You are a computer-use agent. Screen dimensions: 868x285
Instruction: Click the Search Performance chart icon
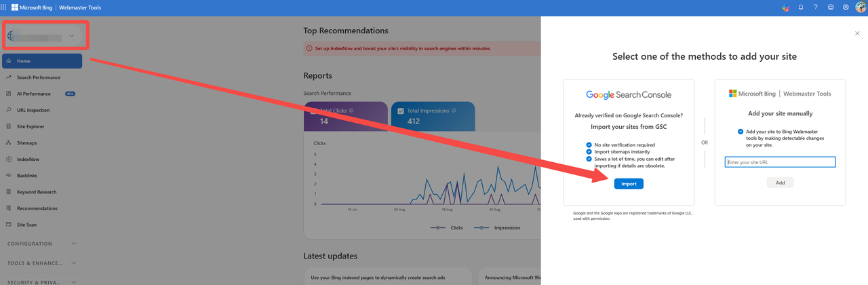tap(9, 77)
